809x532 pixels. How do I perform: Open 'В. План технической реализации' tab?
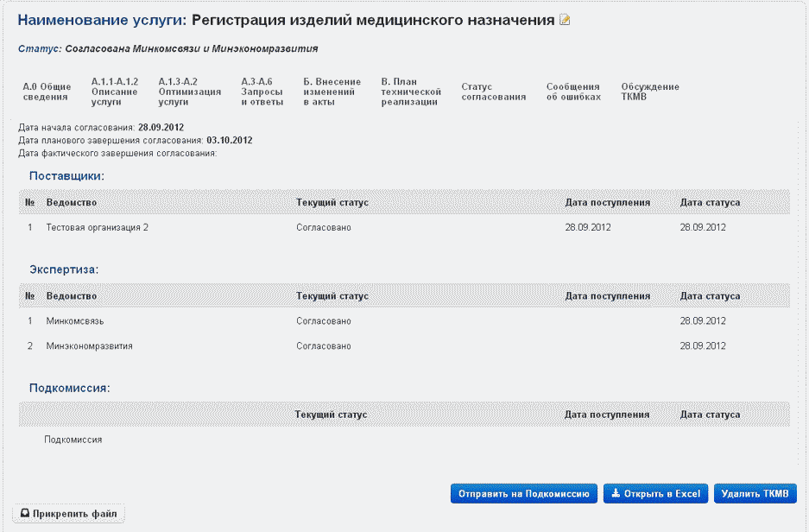click(411, 92)
